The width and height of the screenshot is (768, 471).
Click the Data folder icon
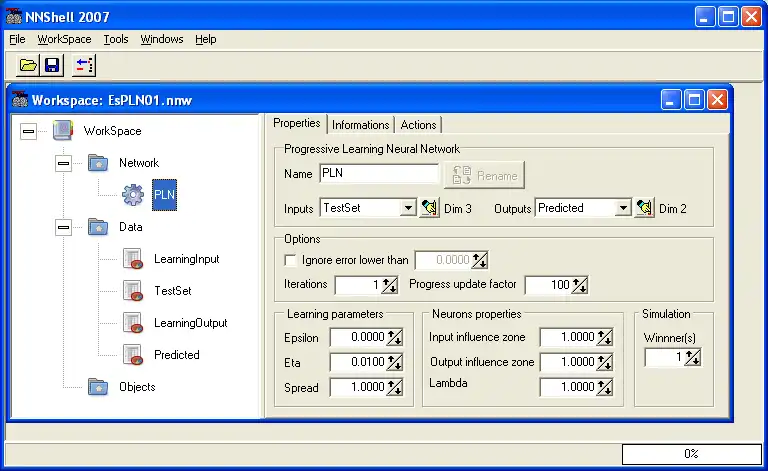(98, 227)
